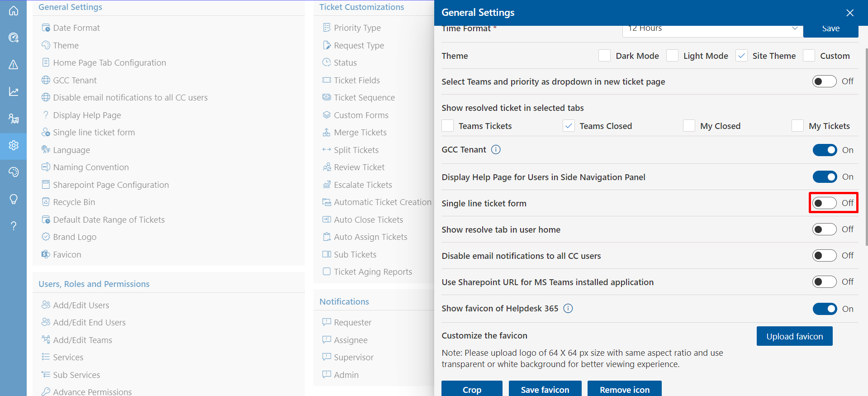Open the lightbulb ideas icon in sidebar
868x396 pixels.
click(14, 199)
